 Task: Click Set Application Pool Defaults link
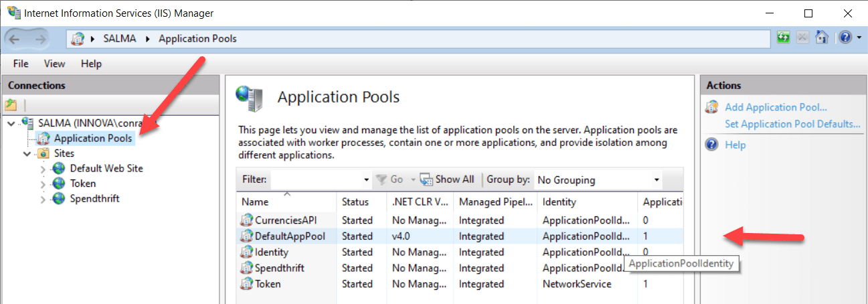coord(792,124)
